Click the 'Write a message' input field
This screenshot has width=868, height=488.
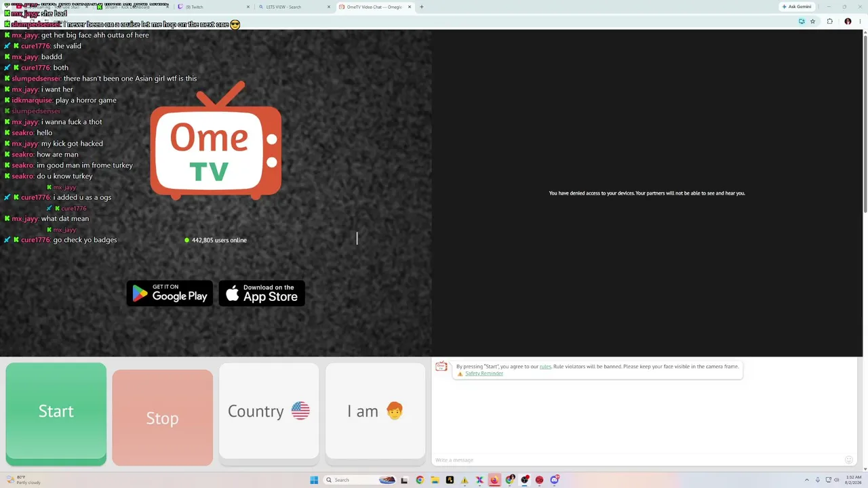637,460
